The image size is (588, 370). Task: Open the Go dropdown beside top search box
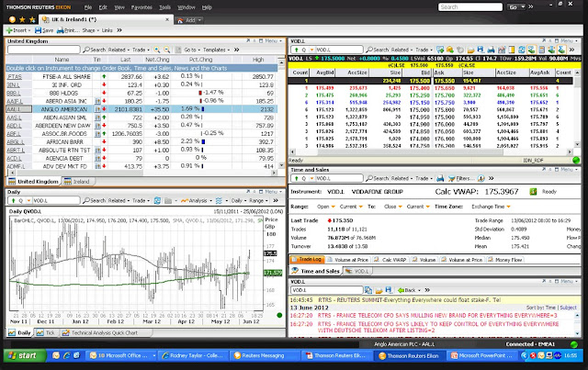click(x=523, y=7)
